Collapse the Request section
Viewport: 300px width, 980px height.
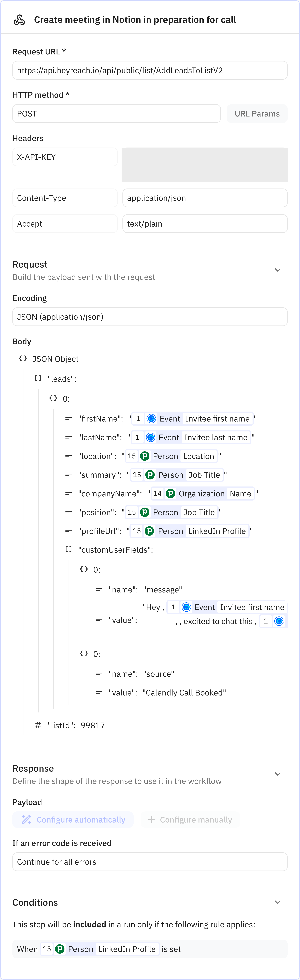pyautogui.click(x=278, y=270)
